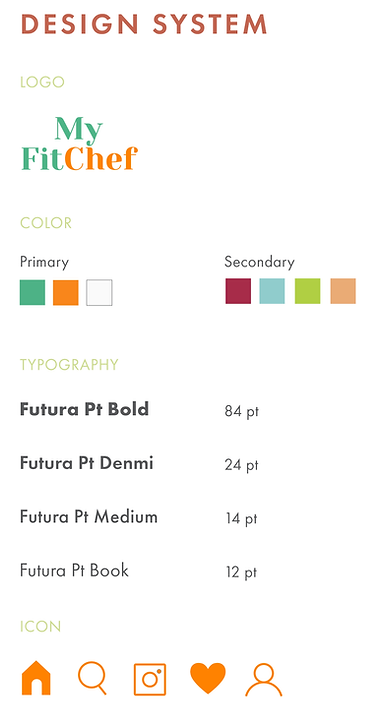Pick the green primary color swatch
Image resolution: width=379 pixels, height=717 pixels.
[32, 292]
